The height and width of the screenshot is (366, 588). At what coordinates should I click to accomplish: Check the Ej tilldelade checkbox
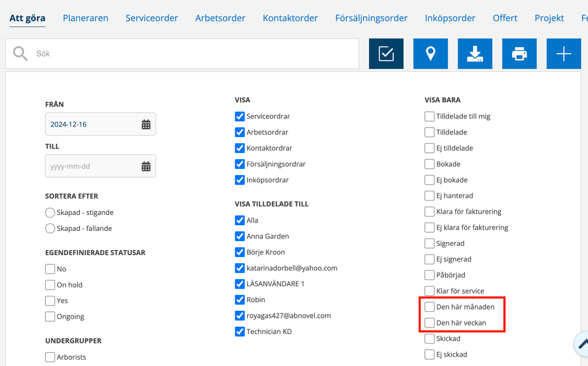(430, 148)
